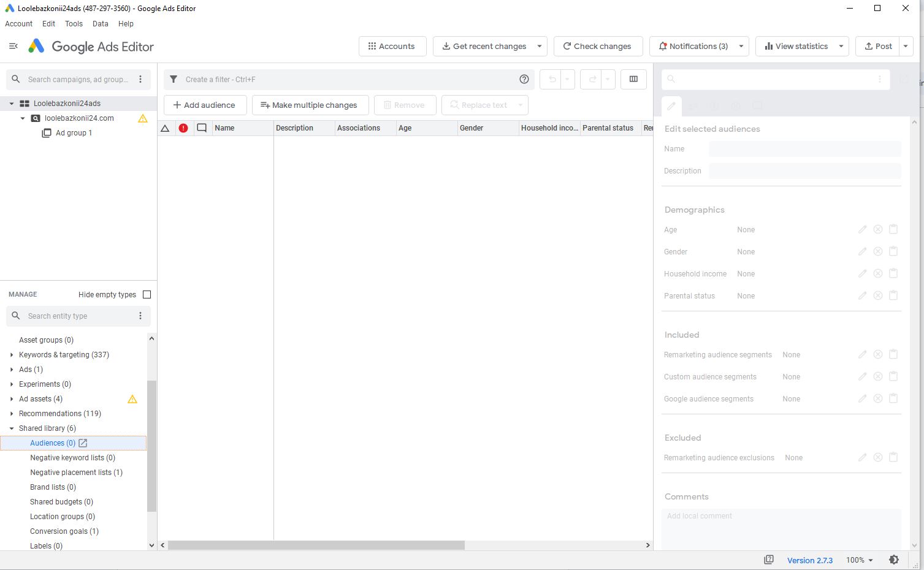Expand Keywords & targeting (337)
Viewport: 924px width, 570px height.
pyautogui.click(x=12, y=355)
